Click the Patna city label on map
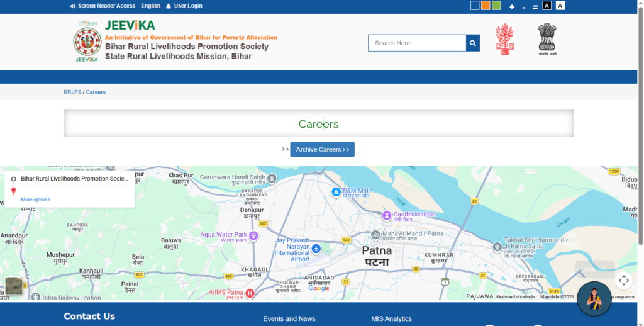644x326 pixels. 377,256
